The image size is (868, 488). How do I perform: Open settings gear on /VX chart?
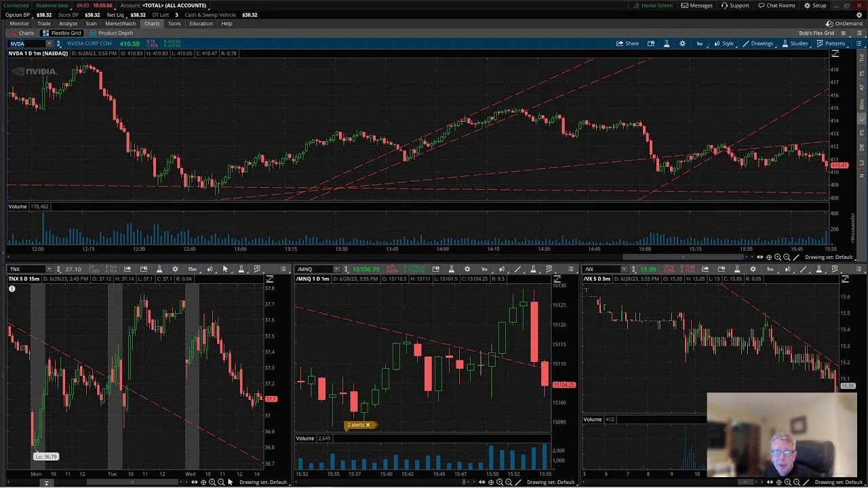753,269
